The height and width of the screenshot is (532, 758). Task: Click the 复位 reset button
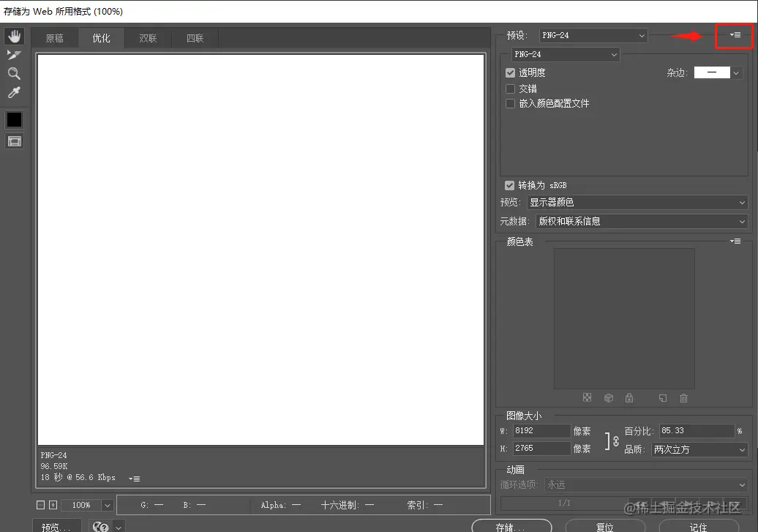click(605, 526)
